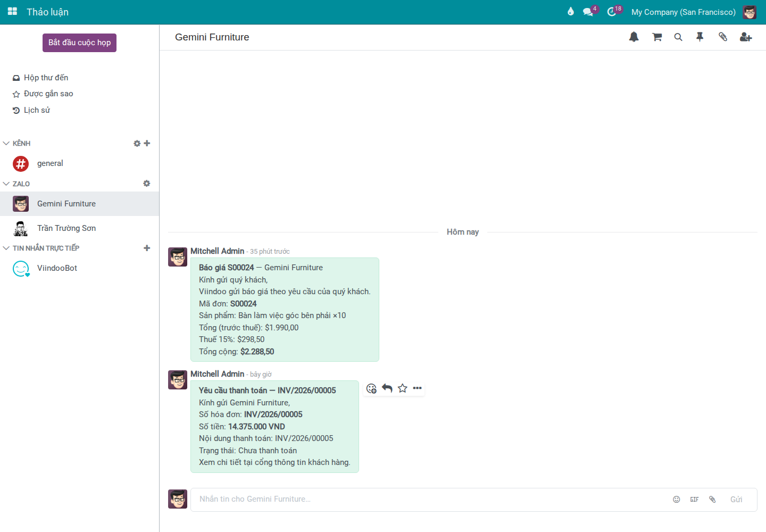Click the ViindooBot avatar icon
The image size is (766, 532).
tap(21, 268)
